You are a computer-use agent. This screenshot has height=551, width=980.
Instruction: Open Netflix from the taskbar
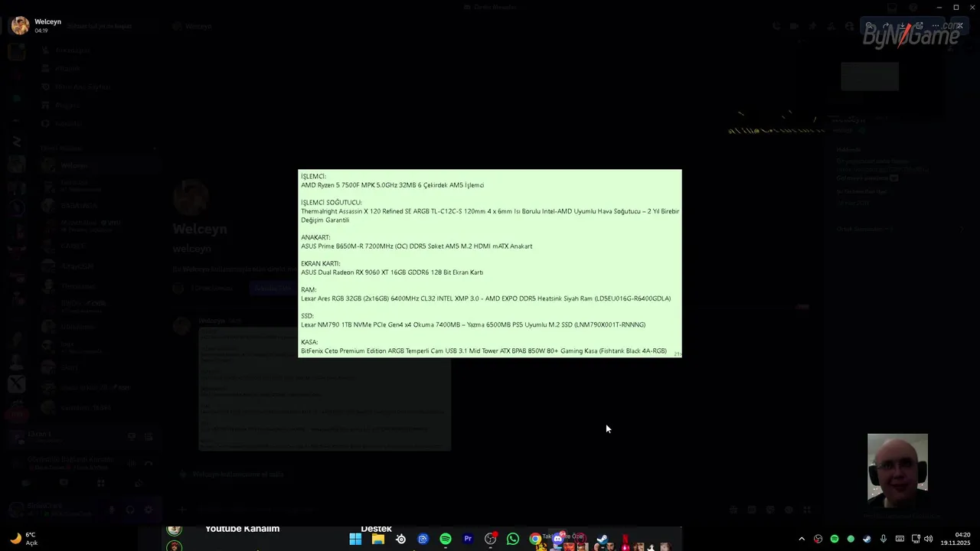tap(626, 539)
